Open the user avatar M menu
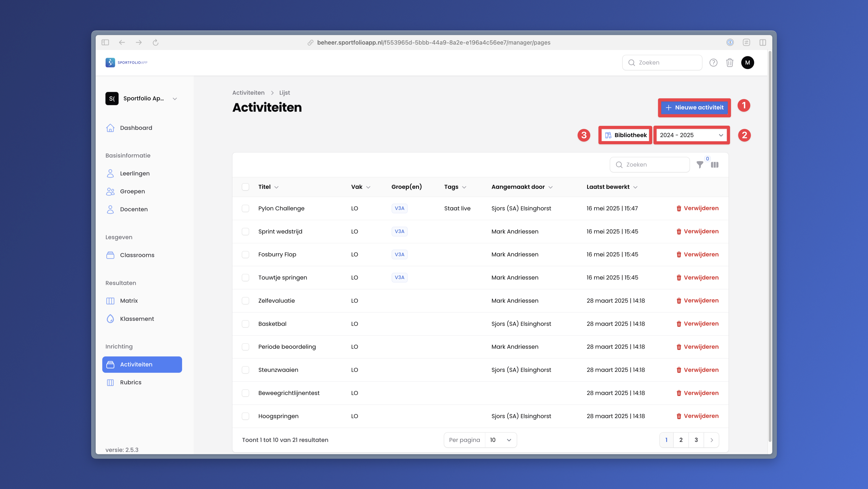The width and height of the screenshot is (868, 489). (747, 63)
